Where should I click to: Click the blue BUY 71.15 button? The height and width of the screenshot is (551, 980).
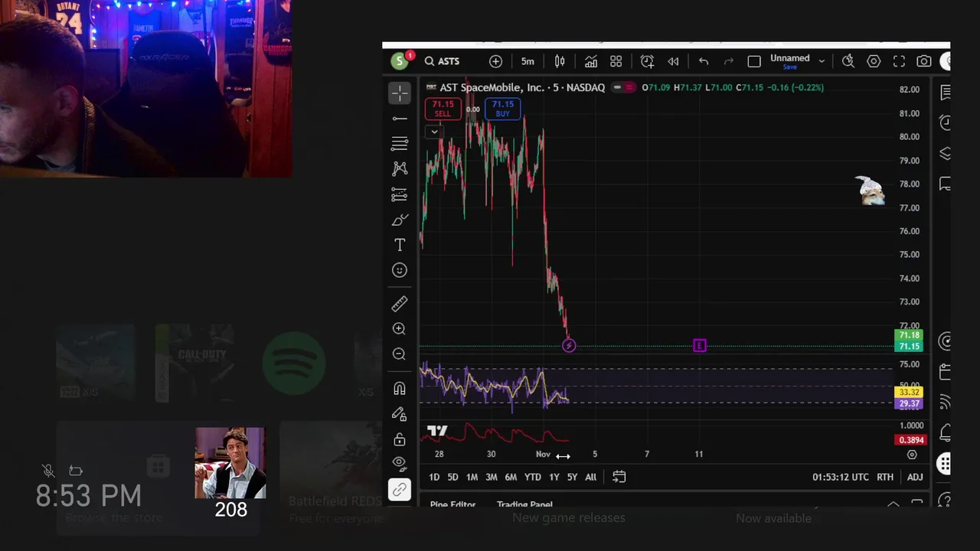(502, 109)
